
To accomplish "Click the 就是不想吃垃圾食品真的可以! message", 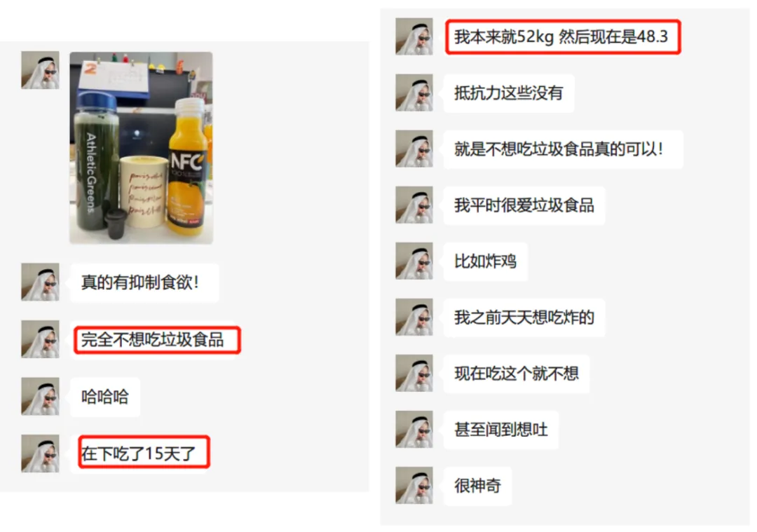I will [564, 149].
